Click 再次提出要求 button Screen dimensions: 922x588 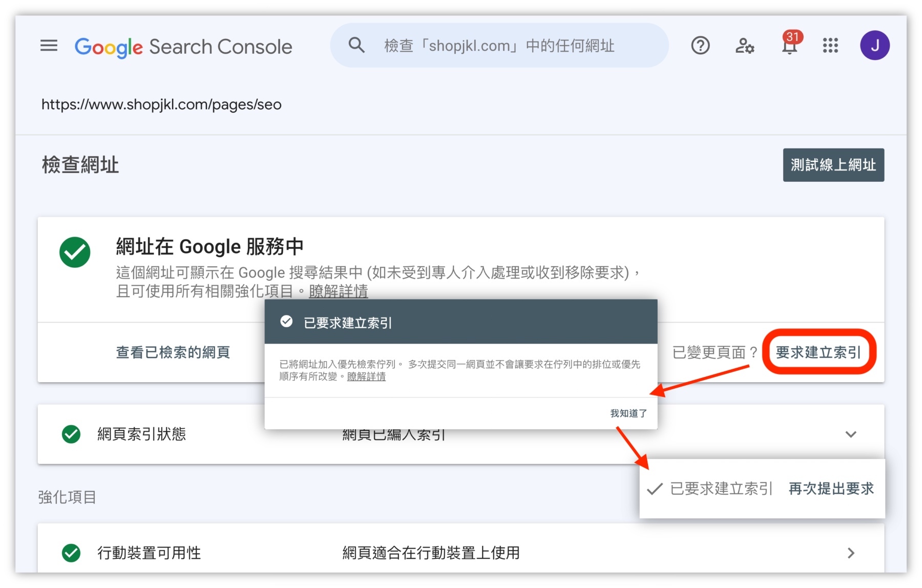click(x=831, y=489)
